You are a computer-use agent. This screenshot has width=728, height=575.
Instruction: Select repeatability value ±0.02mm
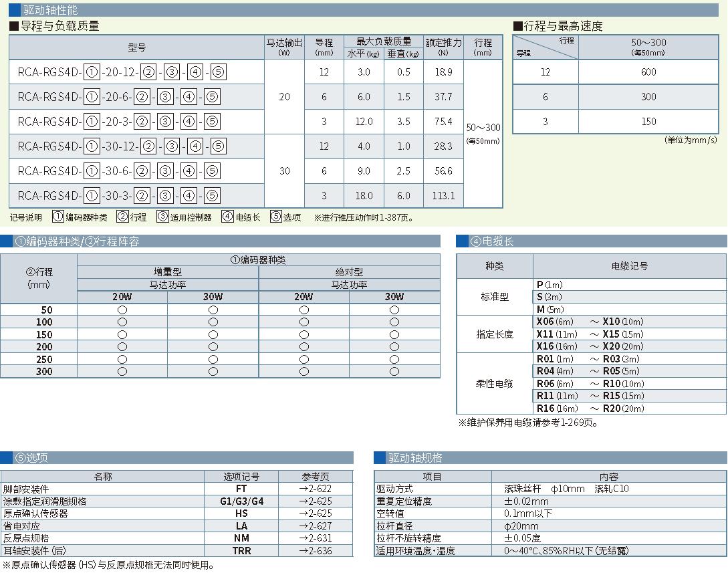click(x=526, y=501)
